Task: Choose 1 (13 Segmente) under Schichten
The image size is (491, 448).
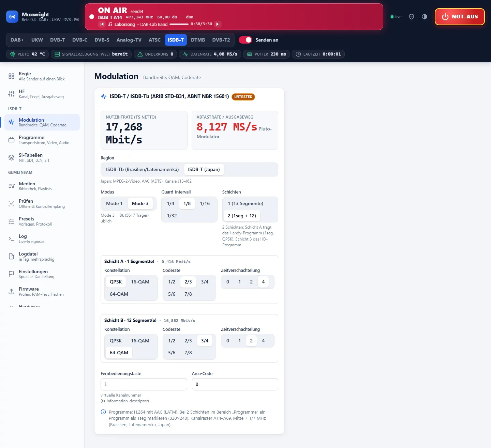Action: pyautogui.click(x=245, y=204)
